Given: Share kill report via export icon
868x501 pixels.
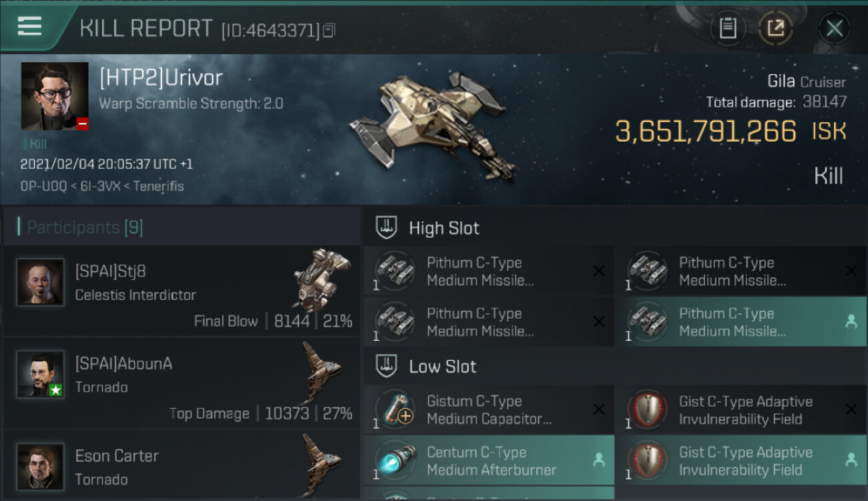Looking at the screenshot, I should (776, 29).
